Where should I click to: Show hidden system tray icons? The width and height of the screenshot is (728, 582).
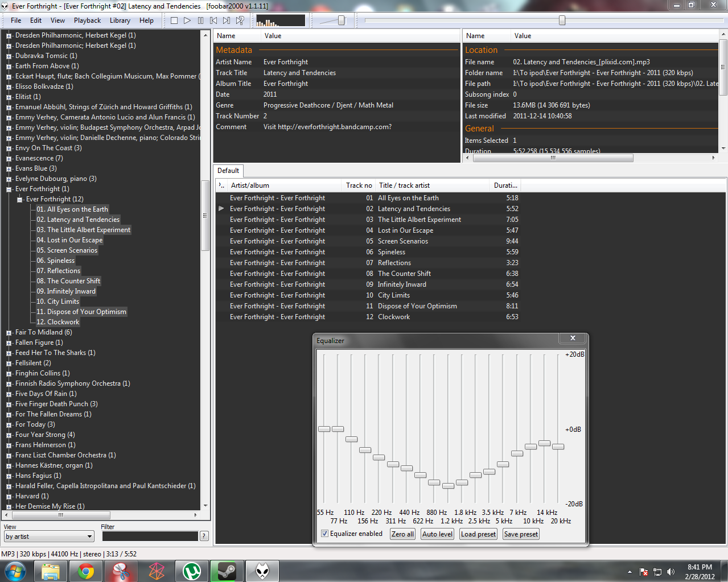(x=630, y=572)
